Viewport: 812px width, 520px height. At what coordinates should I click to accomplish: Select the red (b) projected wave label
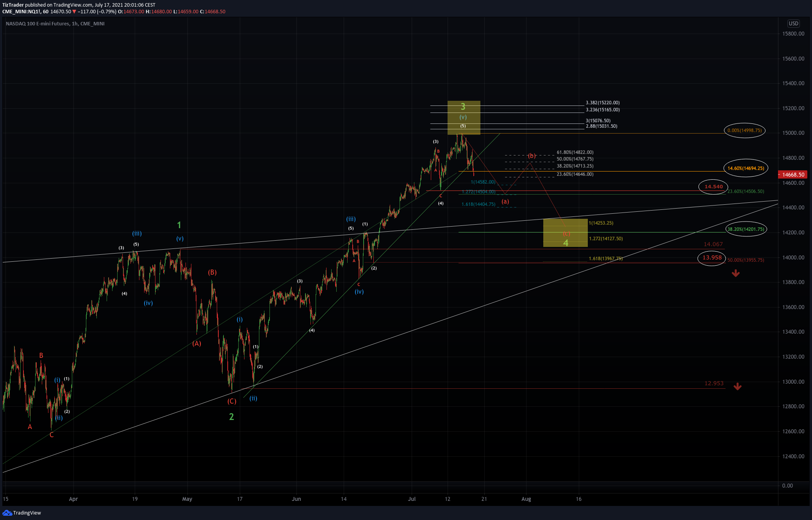pos(532,155)
